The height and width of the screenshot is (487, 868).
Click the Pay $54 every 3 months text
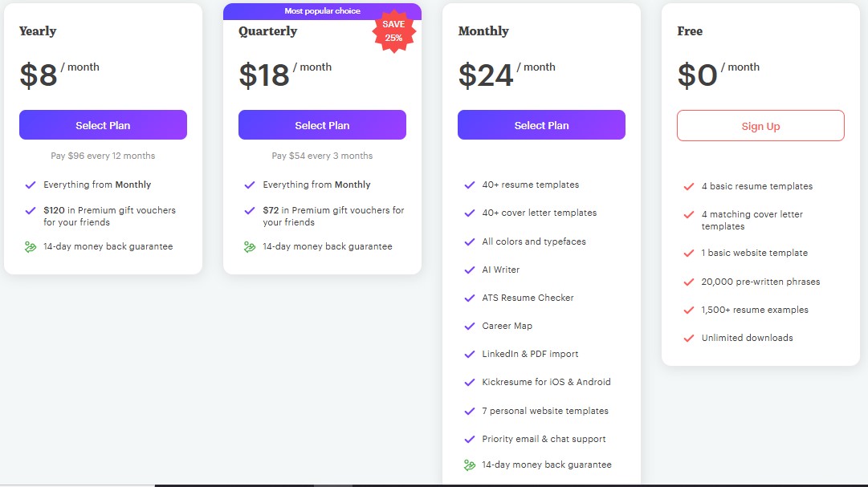pos(321,156)
